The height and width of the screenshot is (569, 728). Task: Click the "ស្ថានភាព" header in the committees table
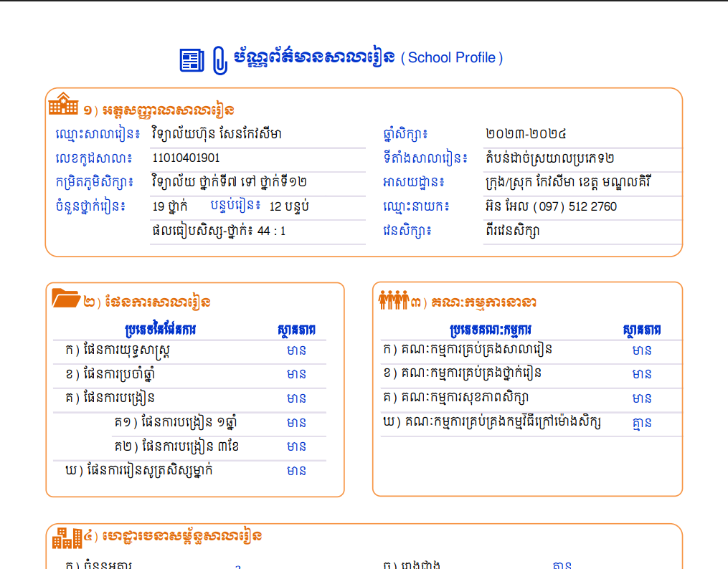coord(642,330)
